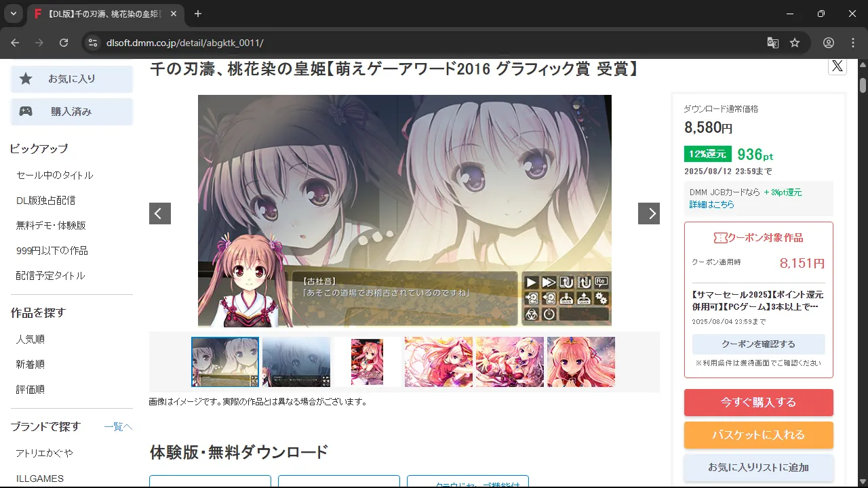868x488 pixels.
Task: Click the translate page icon
Action: click(x=772, y=43)
